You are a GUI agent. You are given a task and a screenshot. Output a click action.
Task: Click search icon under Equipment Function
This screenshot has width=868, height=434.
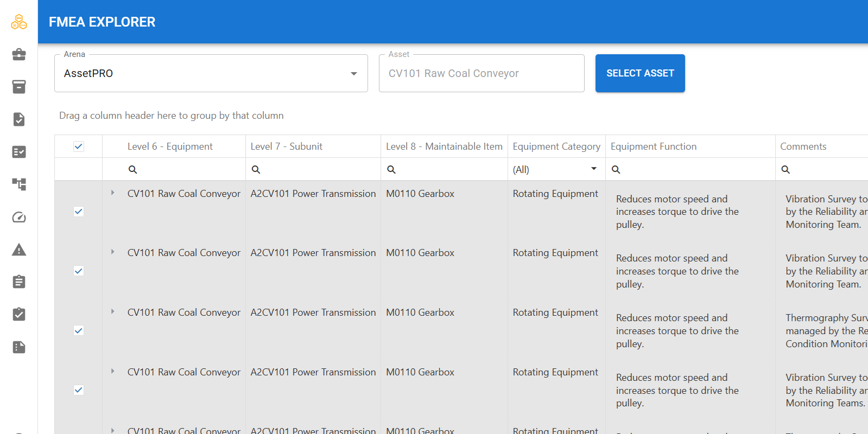click(616, 169)
